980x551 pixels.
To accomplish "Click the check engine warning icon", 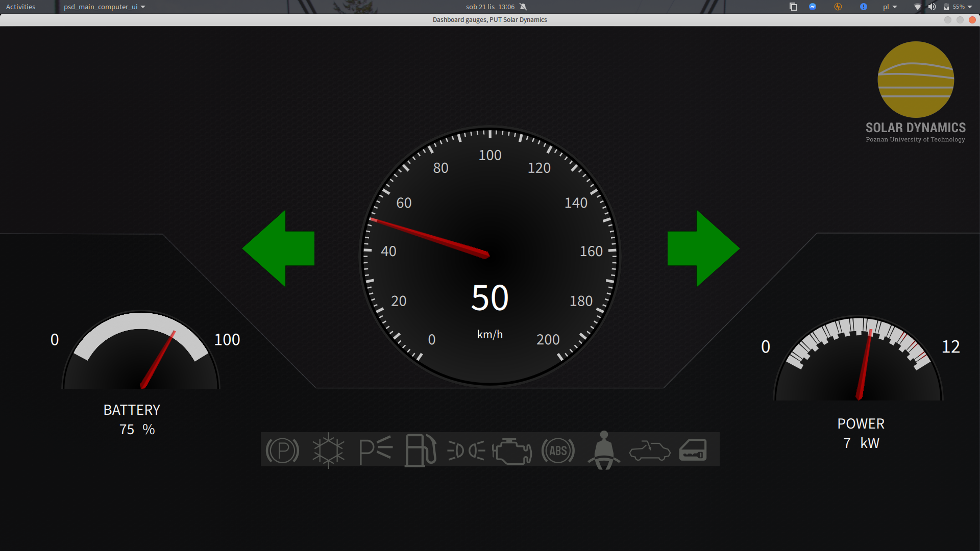I will (512, 451).
